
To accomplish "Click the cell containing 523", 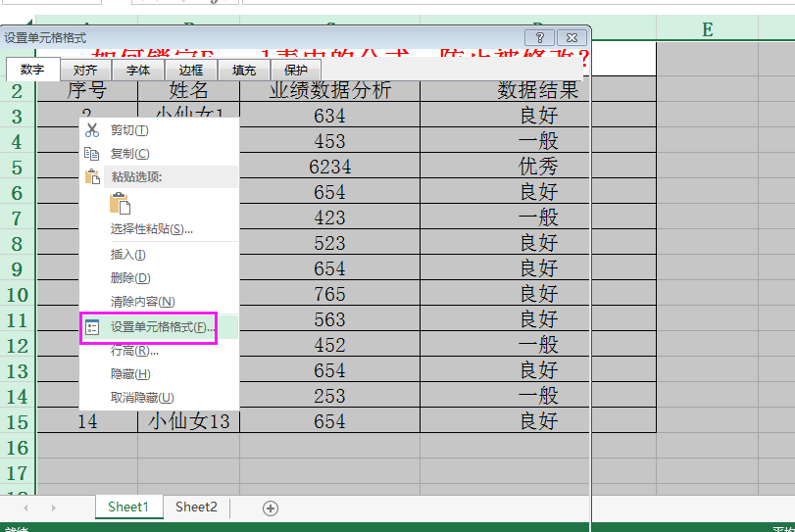I will tap(329, 243).
